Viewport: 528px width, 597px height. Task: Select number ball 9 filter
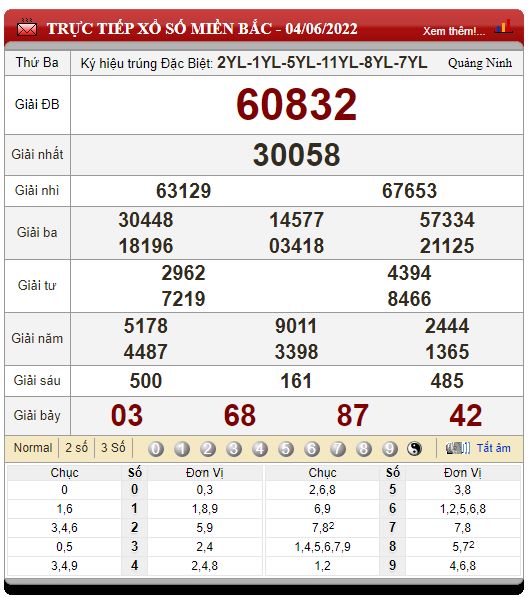[x=389, y=449]
